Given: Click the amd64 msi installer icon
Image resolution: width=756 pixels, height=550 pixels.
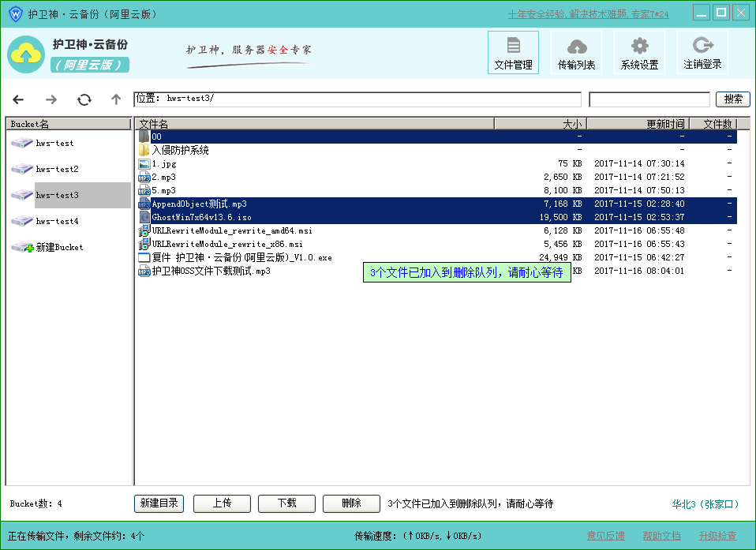Looking at the screenshot, I should 144,231.
